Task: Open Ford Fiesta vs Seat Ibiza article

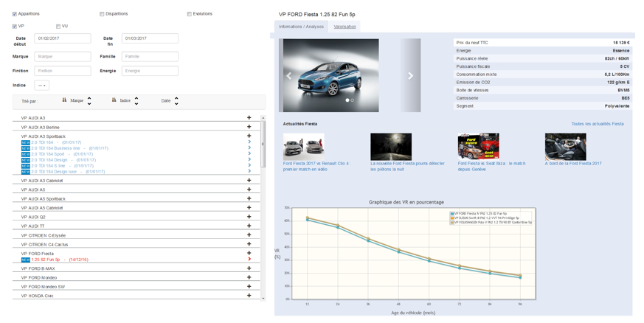Action: [x=491, y=166]
